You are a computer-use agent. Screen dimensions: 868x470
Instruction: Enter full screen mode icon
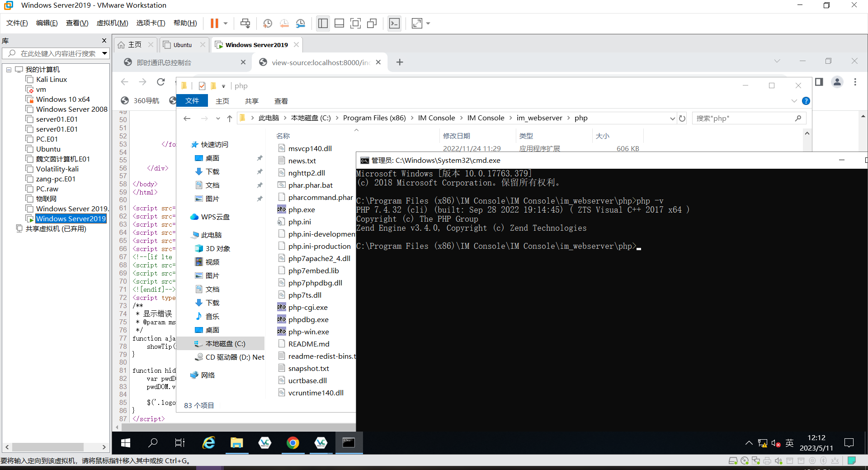coord(355,23)
